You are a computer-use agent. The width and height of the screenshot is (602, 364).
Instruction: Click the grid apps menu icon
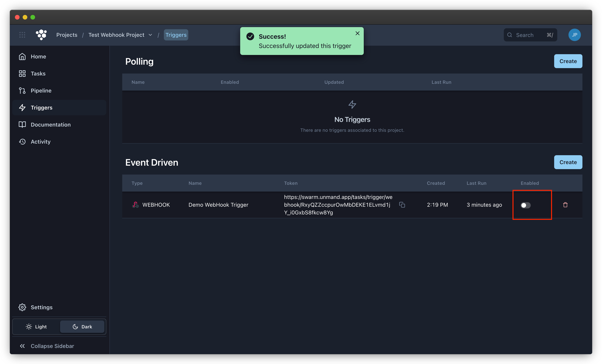pyautogui.click(x=22, y=35)
